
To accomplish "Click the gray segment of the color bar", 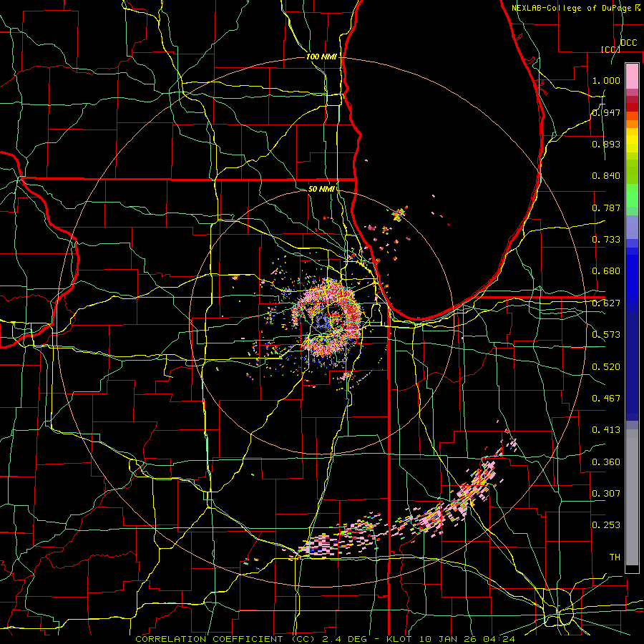I will pos(632,497).
